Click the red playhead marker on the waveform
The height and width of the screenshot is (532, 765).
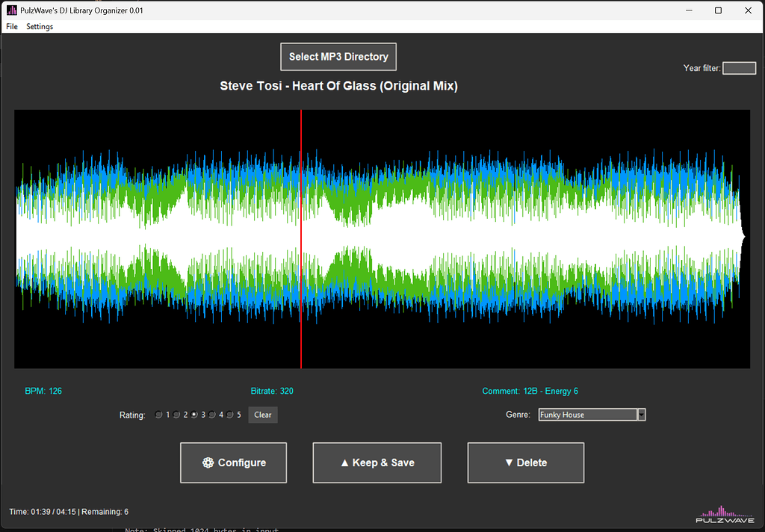pos(300,239)
